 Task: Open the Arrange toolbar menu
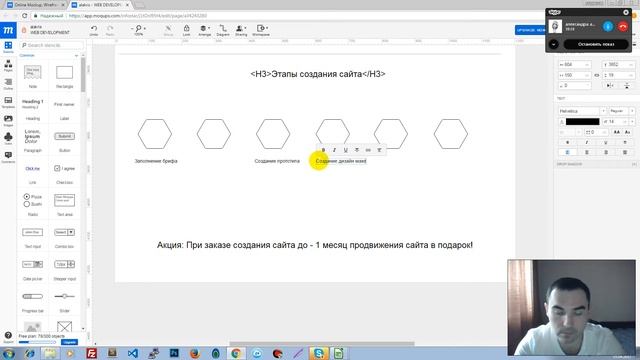point(204,30)
